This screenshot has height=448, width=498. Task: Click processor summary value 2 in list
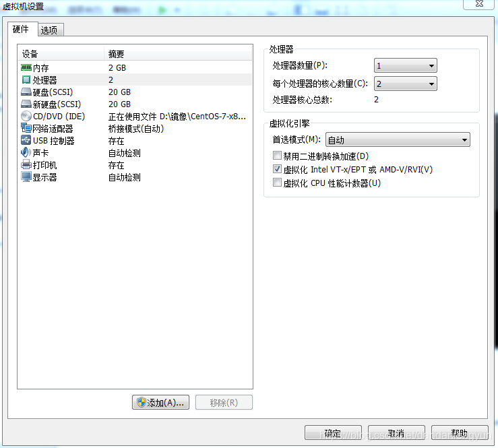[x=111, y=80]
